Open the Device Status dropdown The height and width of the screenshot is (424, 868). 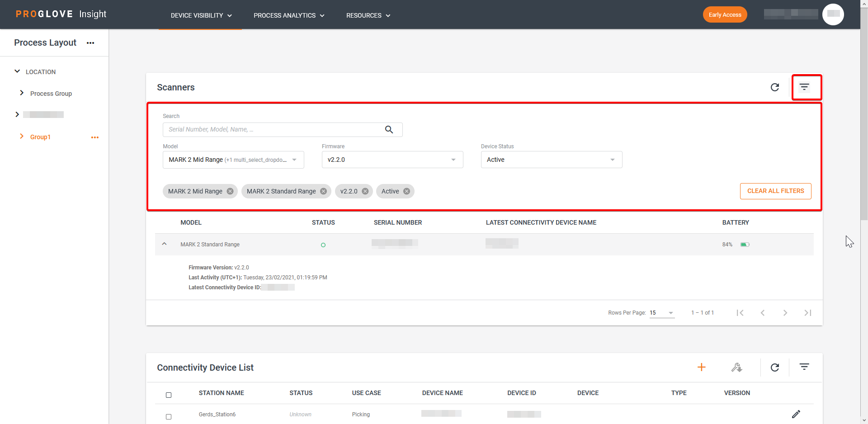[552, 160]
